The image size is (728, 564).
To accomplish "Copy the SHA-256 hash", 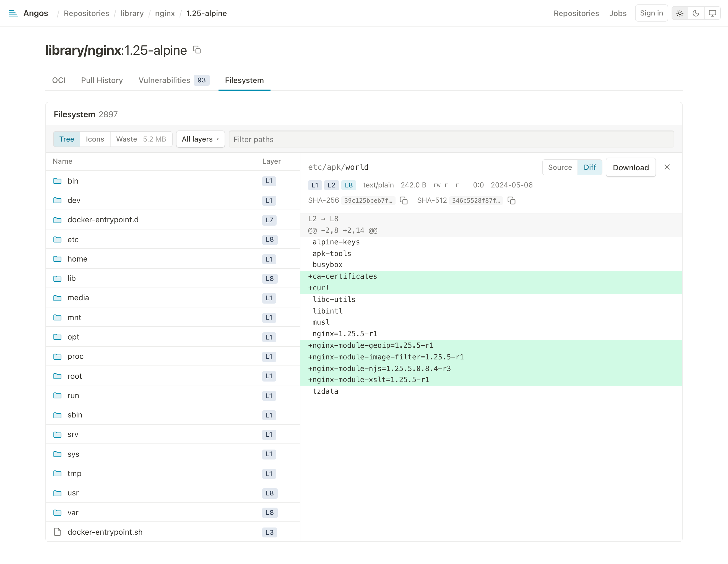I will (403, 200).
